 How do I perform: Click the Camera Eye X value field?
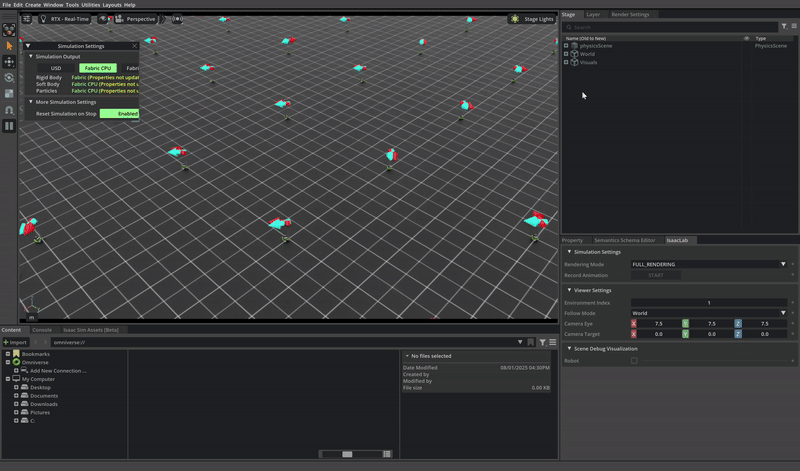tap(658, 324)
